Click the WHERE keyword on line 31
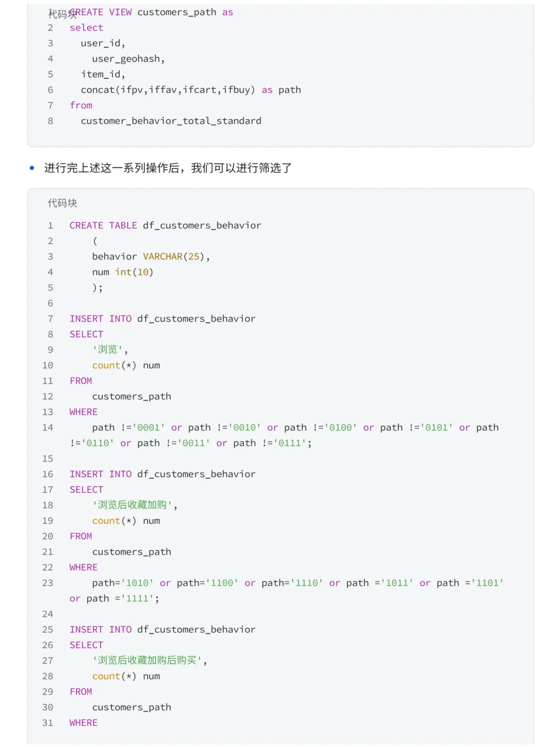560x747 pixels. [x=83, y=723]
